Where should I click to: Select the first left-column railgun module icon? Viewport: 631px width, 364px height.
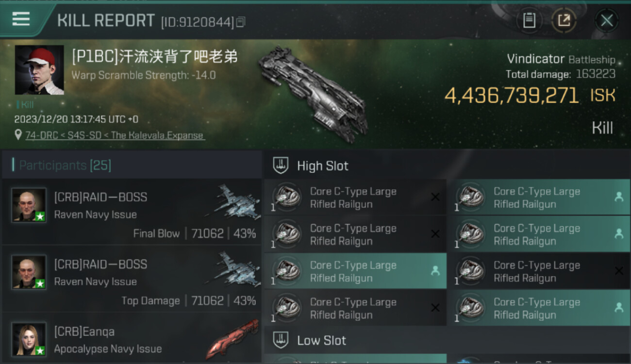pyautogui.click(x=287, y=197)
